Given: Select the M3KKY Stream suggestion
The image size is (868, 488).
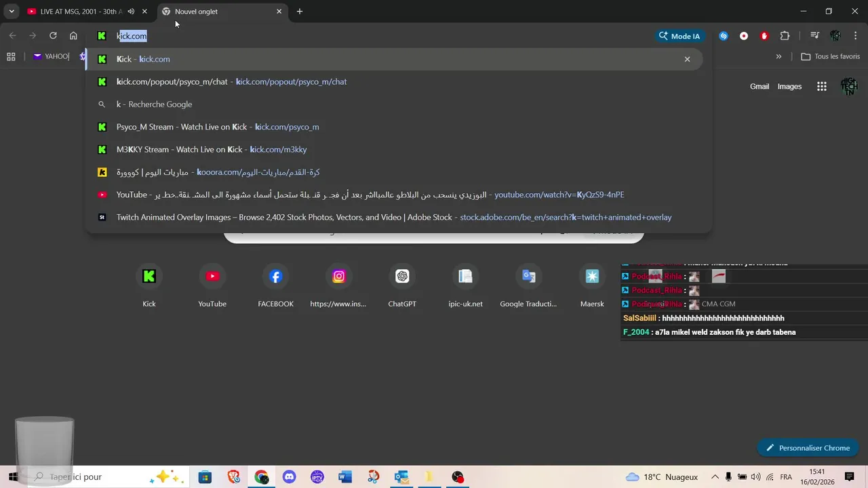Looking at the screenshot, I should tap(393, 150).
